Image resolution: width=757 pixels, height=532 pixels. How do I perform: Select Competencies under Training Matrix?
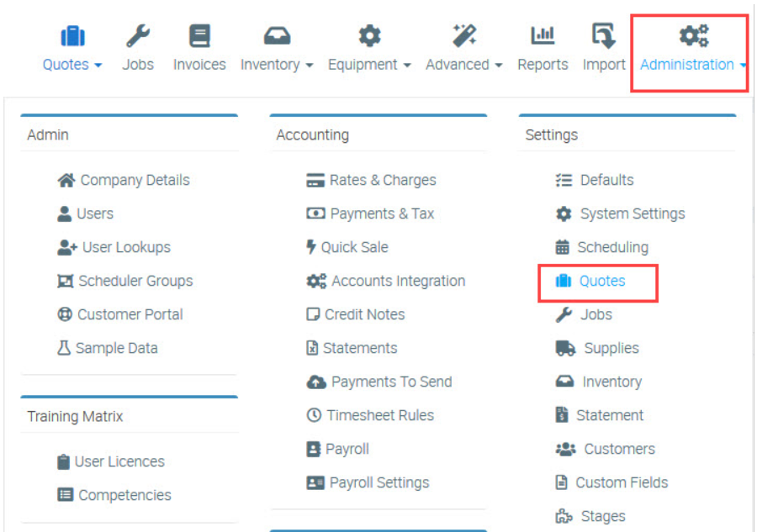tap(124, 495)
